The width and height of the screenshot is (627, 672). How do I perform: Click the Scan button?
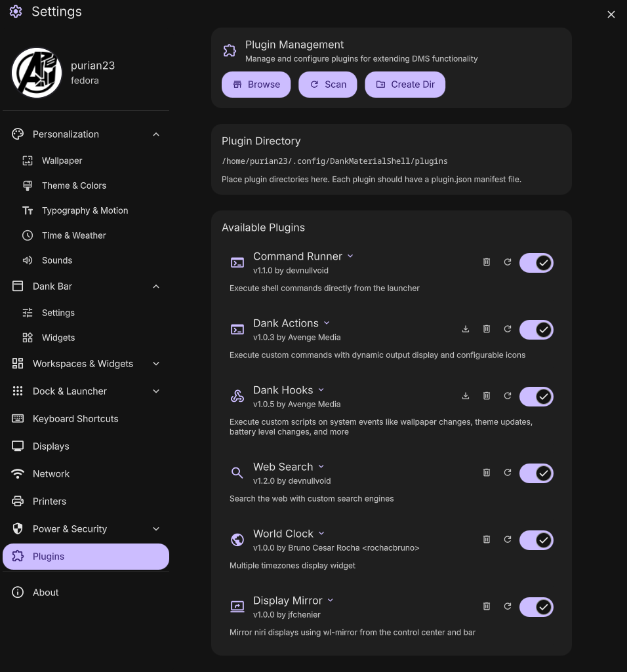[327, 84]
